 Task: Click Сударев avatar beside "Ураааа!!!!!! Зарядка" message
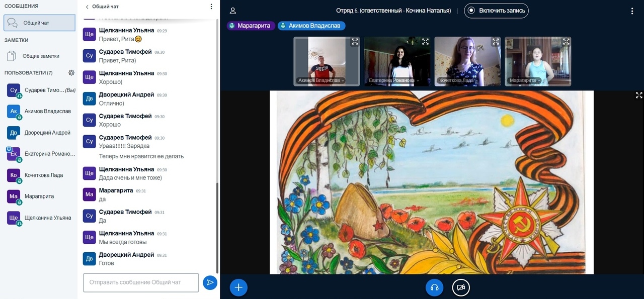(x=89, y=141)
